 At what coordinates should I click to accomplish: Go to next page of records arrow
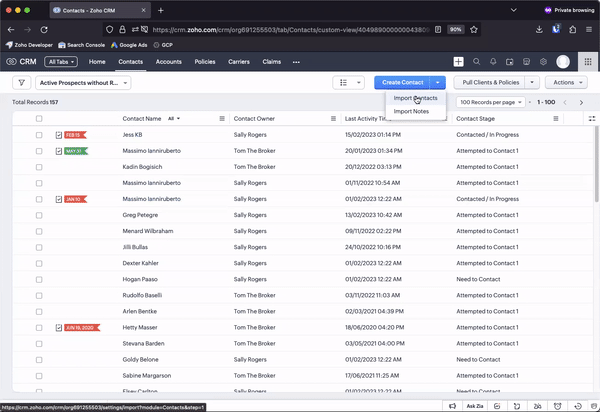click(x=581, y=102)
